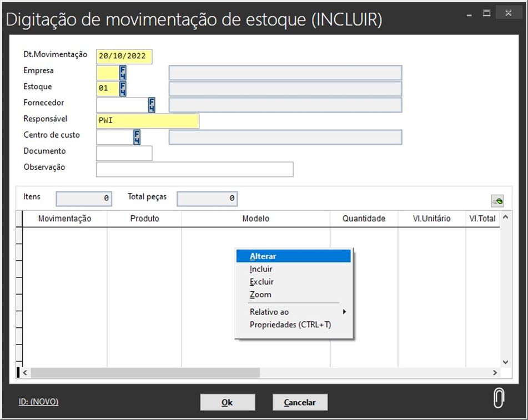Focus the Documento input field
528x420 pixels.
click(x=124, y=153)
